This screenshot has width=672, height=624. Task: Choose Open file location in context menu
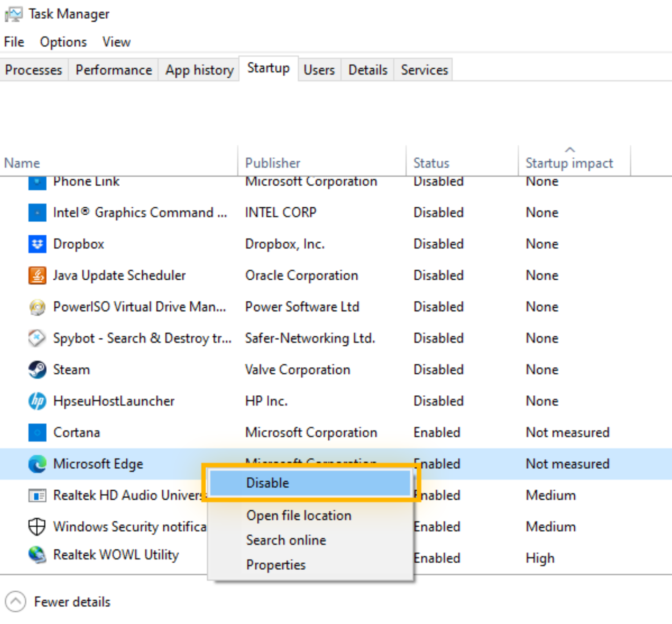pyautogui.click(x=311, y=515)
